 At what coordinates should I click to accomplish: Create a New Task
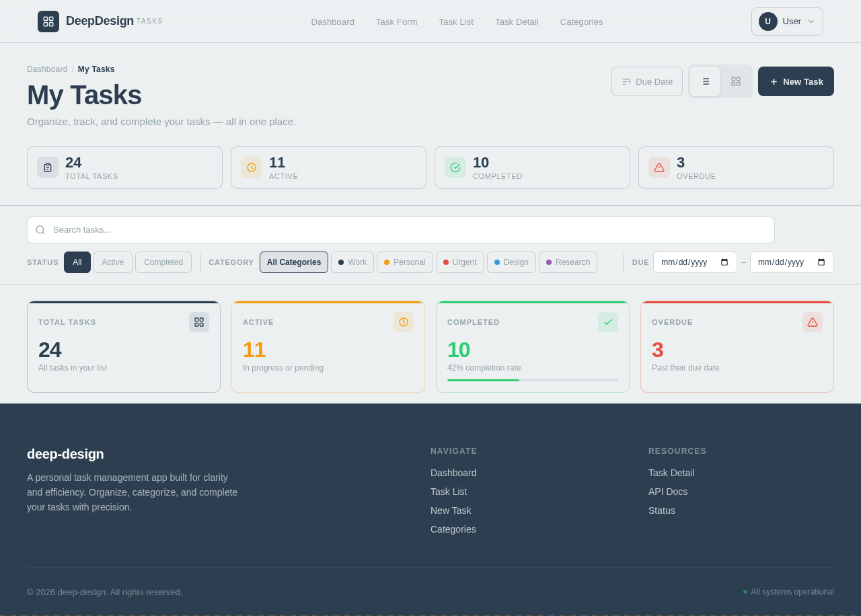click(x=796, y=81)
